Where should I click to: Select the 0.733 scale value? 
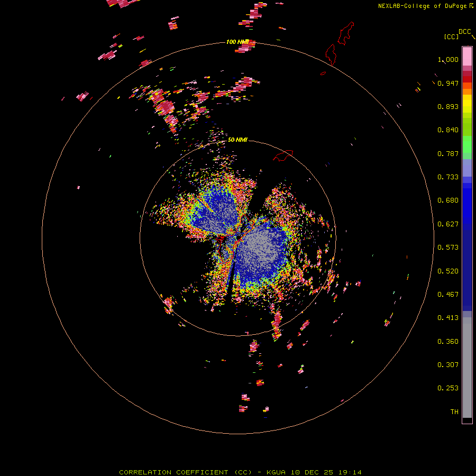click(x=448, y=177)
